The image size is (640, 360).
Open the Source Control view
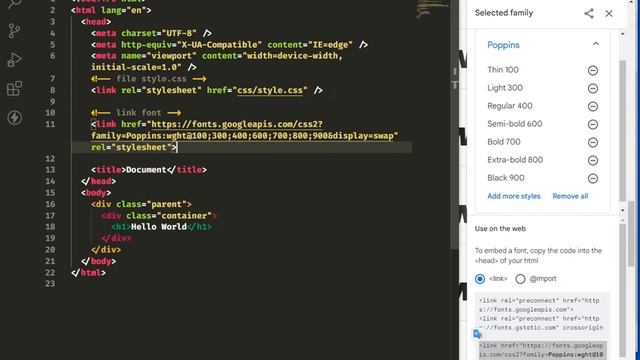14,31
